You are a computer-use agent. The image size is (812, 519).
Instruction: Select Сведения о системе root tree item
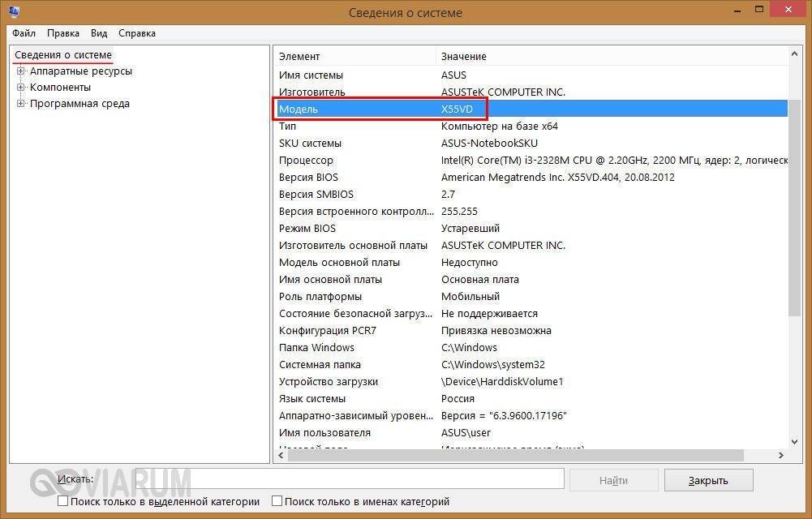(x=63, y=55)
